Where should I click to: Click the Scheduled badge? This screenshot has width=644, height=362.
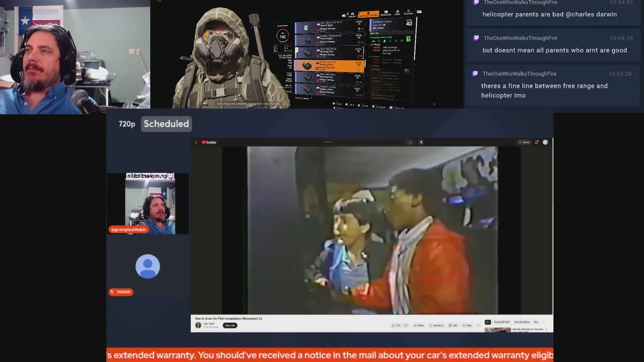tap(166, 124)
